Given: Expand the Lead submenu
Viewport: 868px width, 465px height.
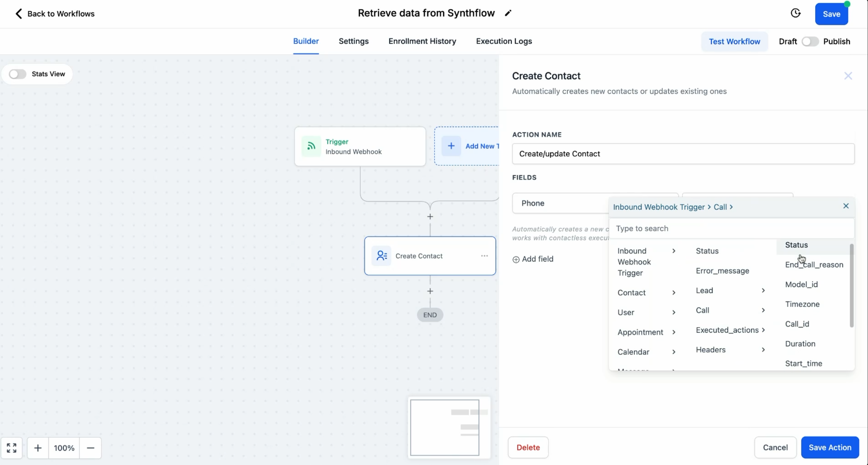Looking at the screenshot, I should pyautogui.click(x=730, y=290).
